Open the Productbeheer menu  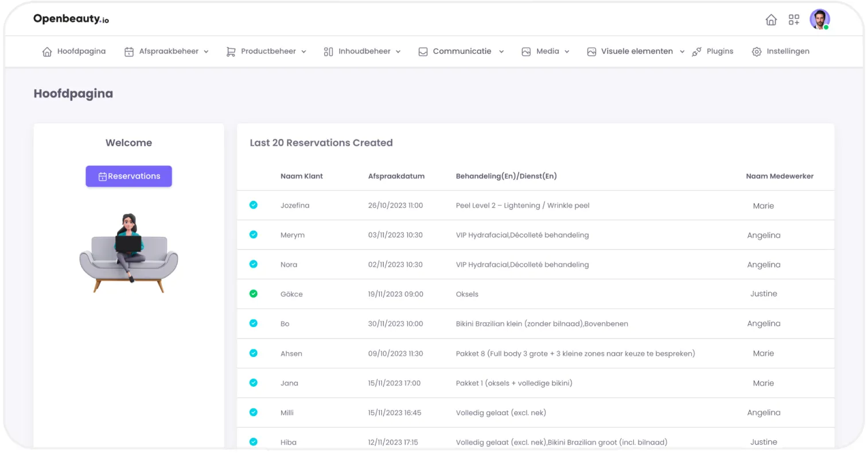[x=268, y=51]
